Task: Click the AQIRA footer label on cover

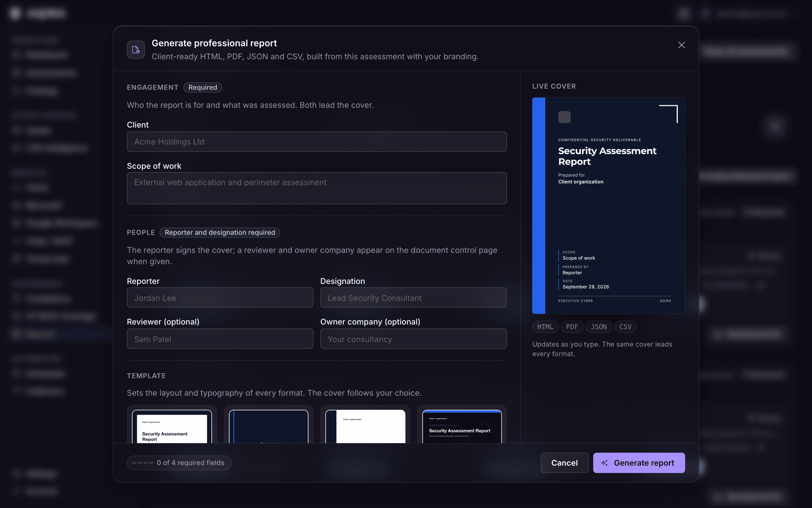Action: click(665, 301)
